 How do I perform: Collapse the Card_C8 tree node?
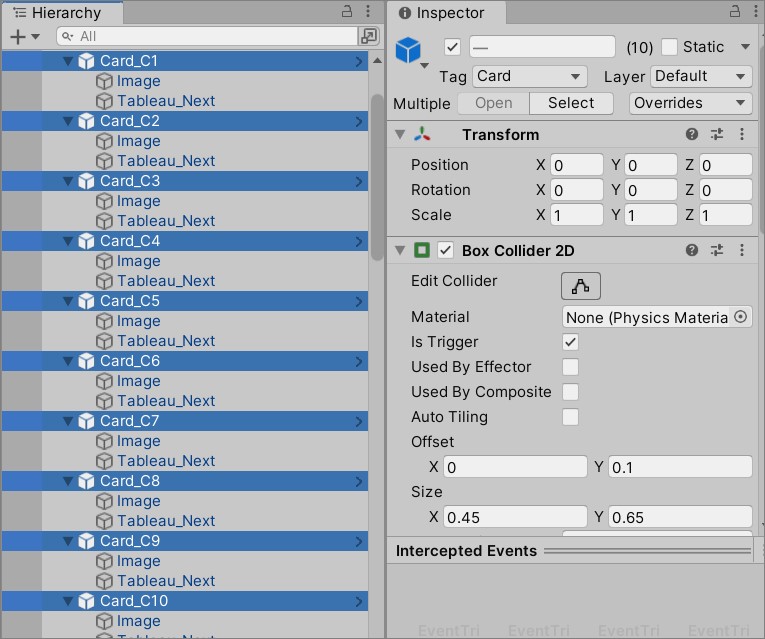click(x=68, y=481)
